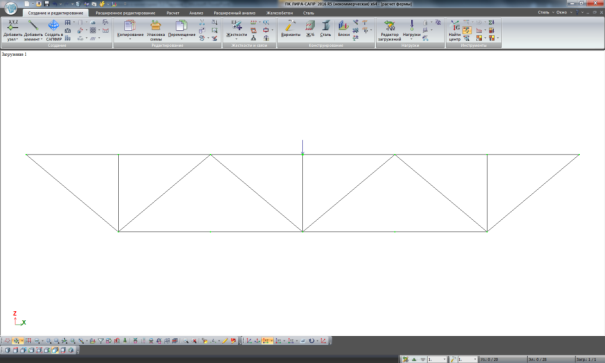Click the LIRA application round menu button
This screenshot has width=605, height=363.
(x=10, y=8)
